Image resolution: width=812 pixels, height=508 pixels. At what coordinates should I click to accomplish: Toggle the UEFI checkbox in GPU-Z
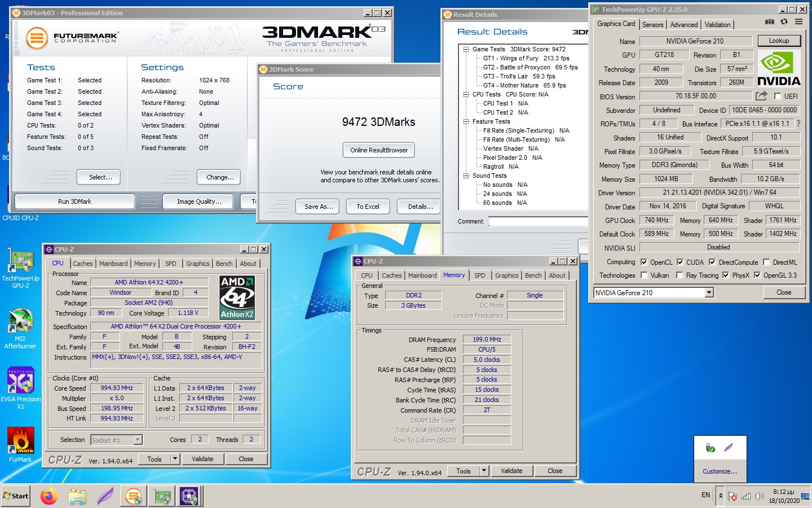click(778, 96)
